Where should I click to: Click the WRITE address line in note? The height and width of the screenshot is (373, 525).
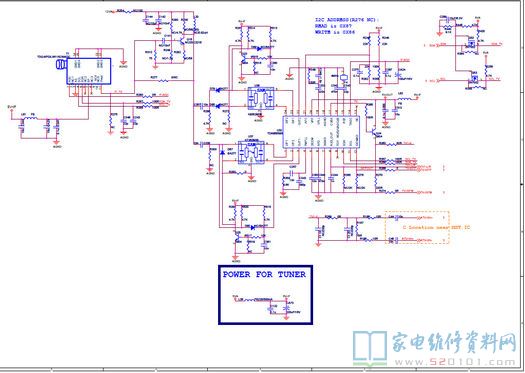click(335, 32)
